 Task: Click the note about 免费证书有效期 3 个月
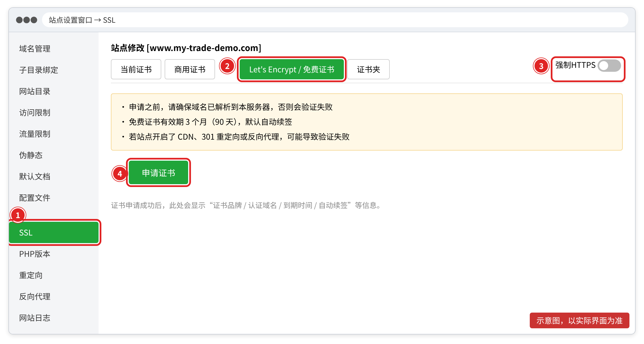pos(211,122)
